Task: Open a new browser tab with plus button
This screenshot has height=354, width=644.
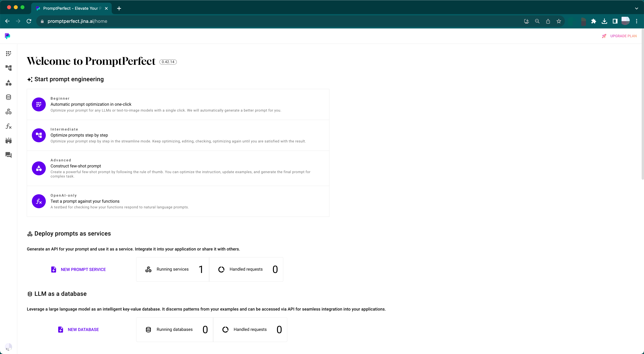Action: pos(119,8)
